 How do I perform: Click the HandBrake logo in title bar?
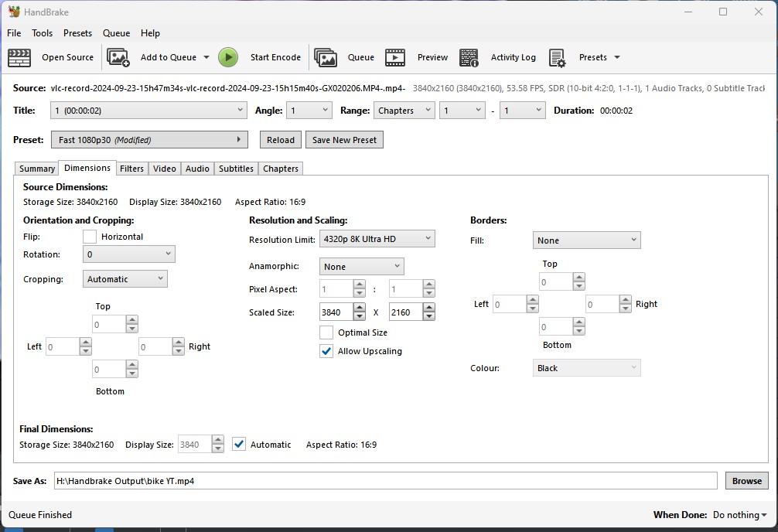14,12
